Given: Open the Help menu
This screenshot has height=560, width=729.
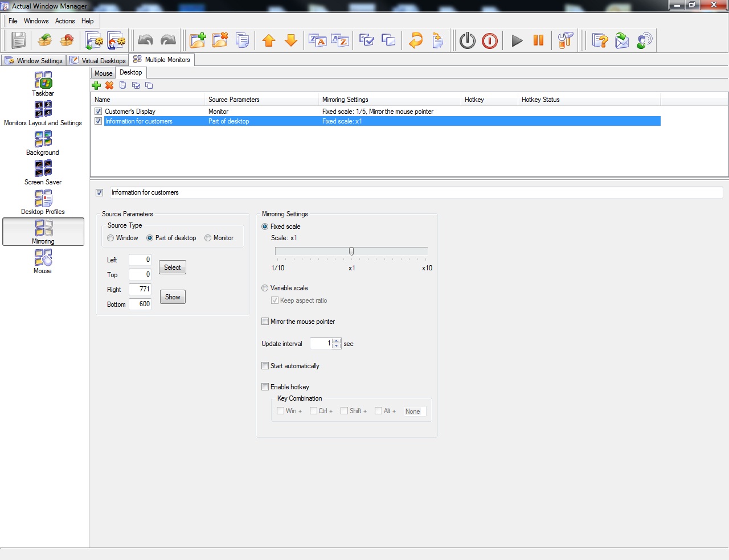Looking at the screenshot, I should 88,21.
